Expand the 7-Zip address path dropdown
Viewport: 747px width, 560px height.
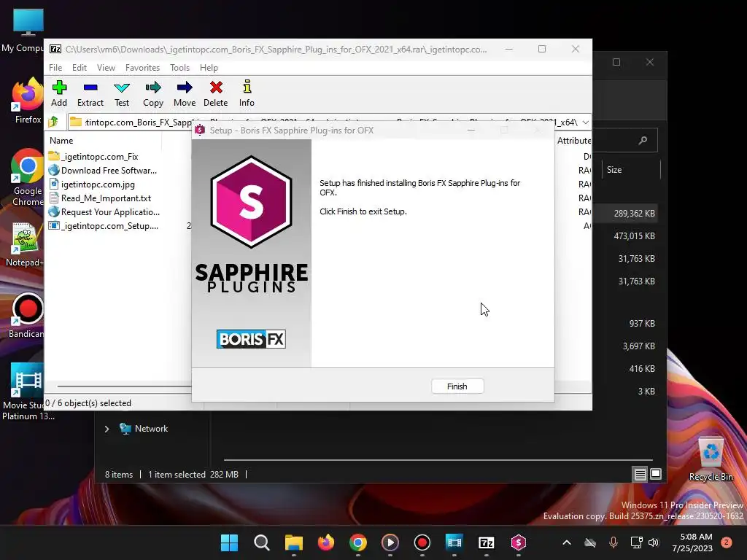coord(586,122)
